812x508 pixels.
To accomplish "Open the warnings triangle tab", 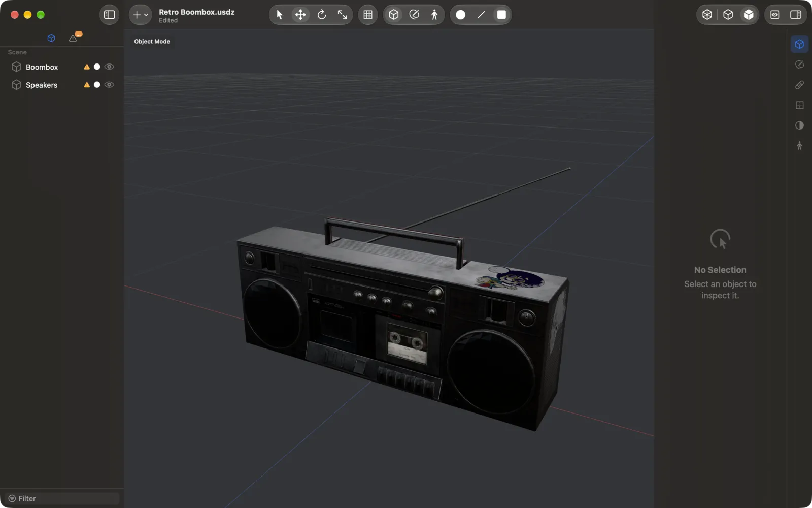I will pos(73,38).
